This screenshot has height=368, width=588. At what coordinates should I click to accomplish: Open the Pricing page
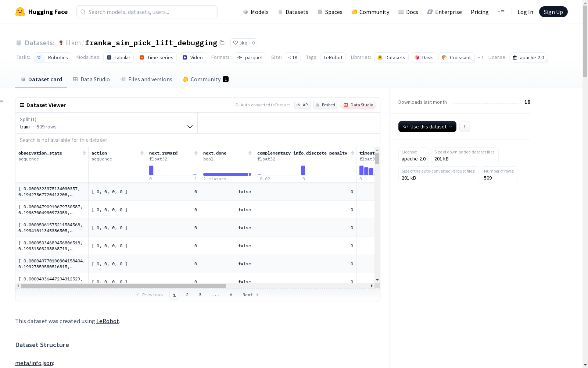(x=480, y=12)
